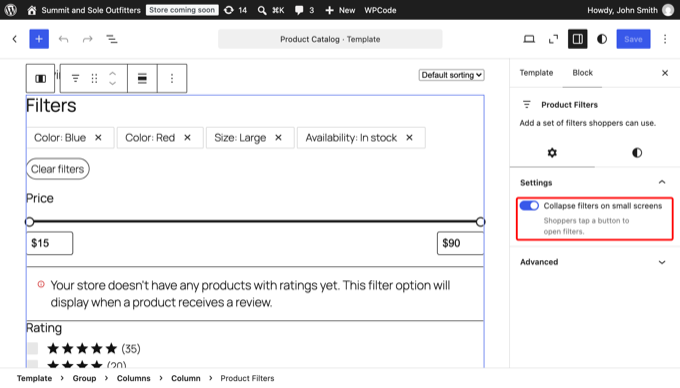
Task: Toggle the Settings sidebar panel
Action: [x=578, y=39]
